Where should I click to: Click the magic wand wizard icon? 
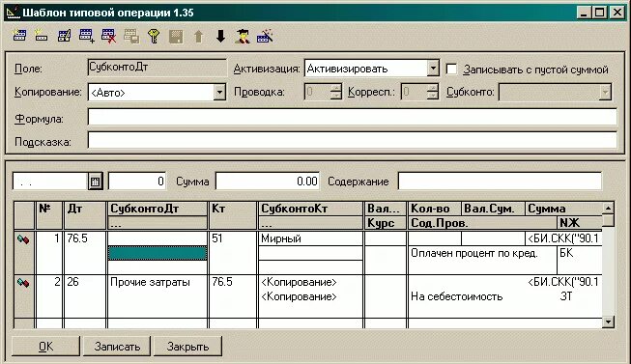[265, 36]
